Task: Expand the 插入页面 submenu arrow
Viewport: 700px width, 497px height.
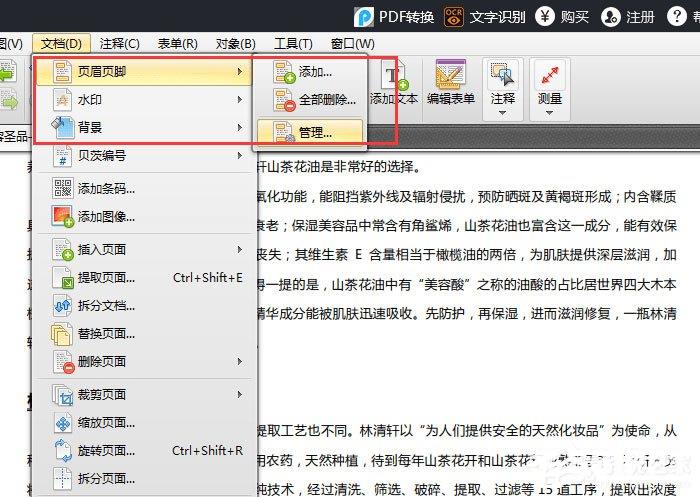Action: [240, 249]
